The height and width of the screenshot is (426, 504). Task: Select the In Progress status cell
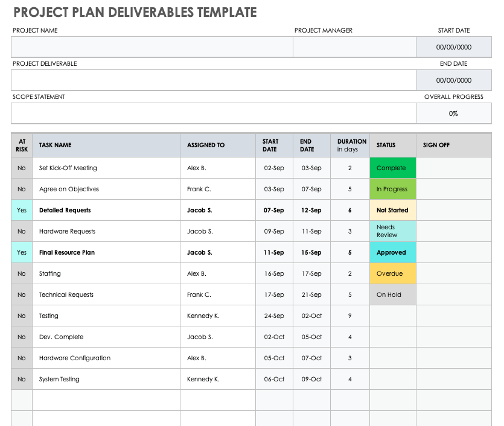click(x=393, y=189)
